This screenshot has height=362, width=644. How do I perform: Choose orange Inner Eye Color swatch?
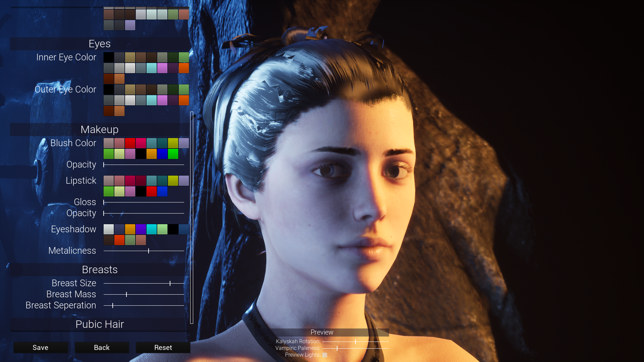point(184,68)
